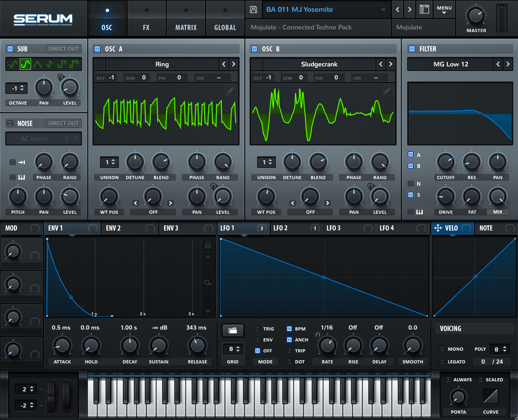Viewport: 518px width, 420px height.
Task: Click the envelope lock icon
Action: pyautogui.click(x=208, y=245)
